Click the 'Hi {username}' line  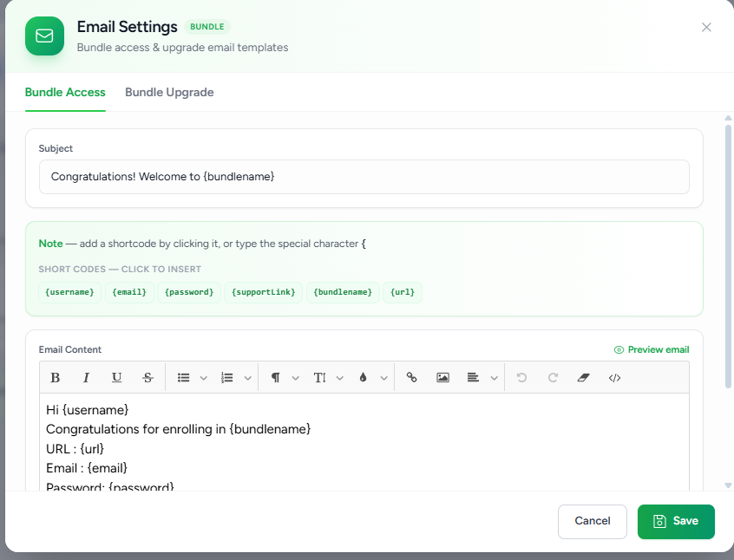point(87,410)
